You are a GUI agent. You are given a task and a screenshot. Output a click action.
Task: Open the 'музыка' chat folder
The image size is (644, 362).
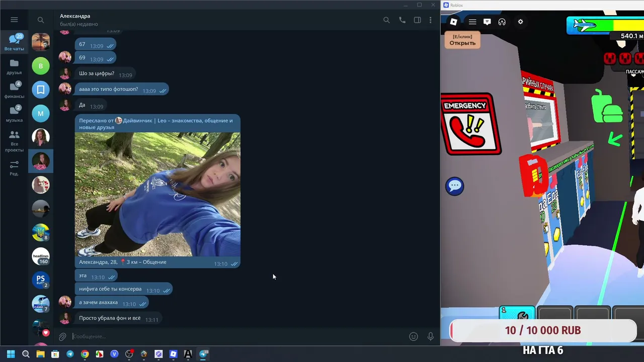tap(14, 114)
